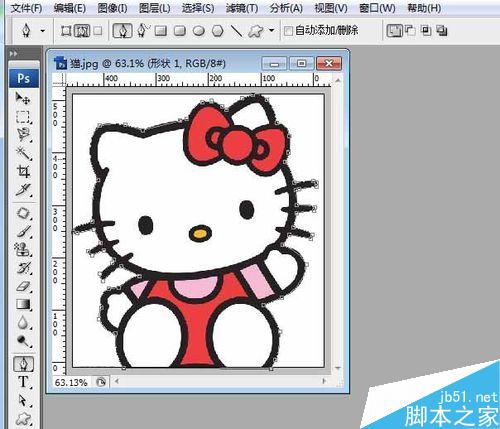Choose Paths mode in options bar
500x429 pixels.
tap(82, 31)
